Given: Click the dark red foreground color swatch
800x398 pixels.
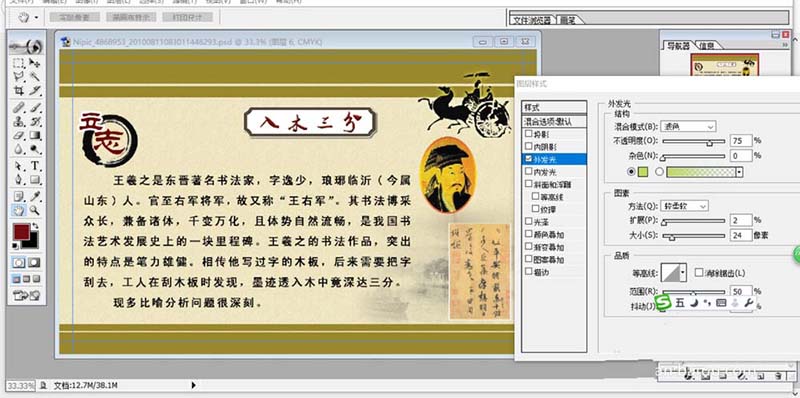Looking at the screenshot, I should (21, 232).
